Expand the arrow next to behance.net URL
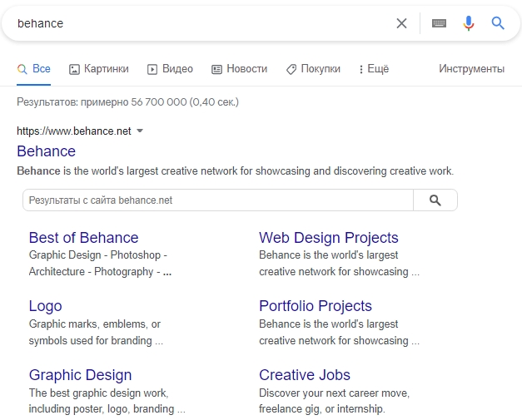The image size is (522, 420). [x=140, y=131]
